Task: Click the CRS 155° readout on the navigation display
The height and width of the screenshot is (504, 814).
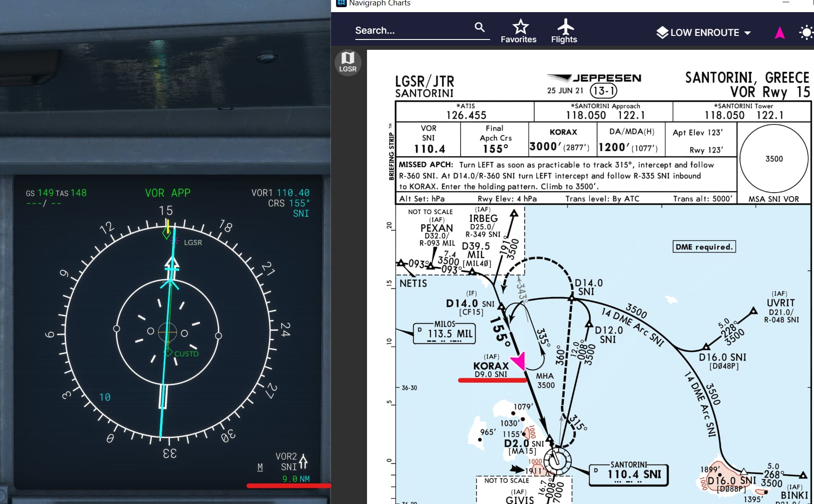Action: (289, 203)
